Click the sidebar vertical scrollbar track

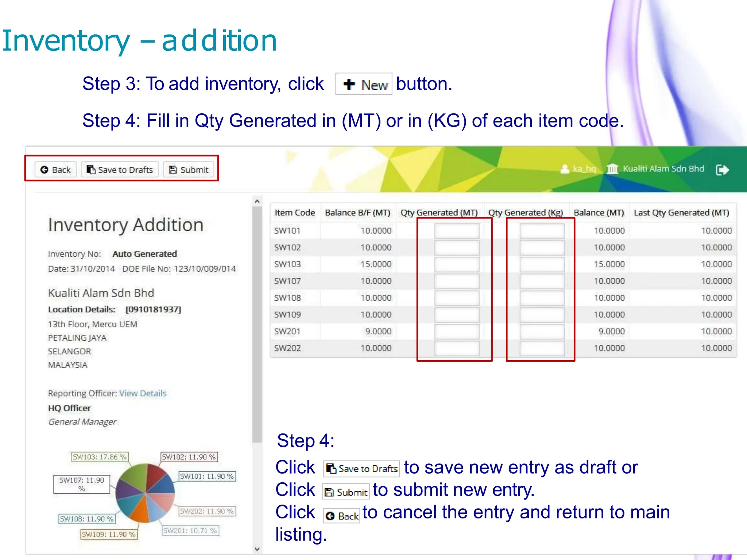(x=257, y=492)
